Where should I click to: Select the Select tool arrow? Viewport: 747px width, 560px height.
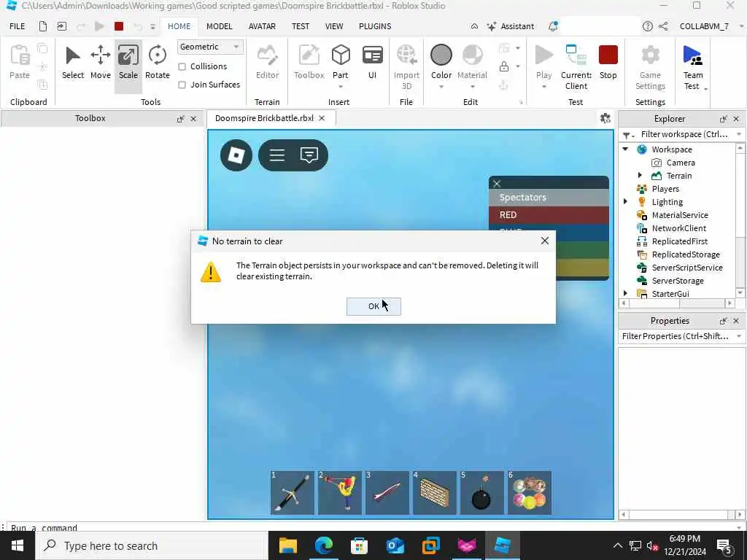tap(72, 63)
